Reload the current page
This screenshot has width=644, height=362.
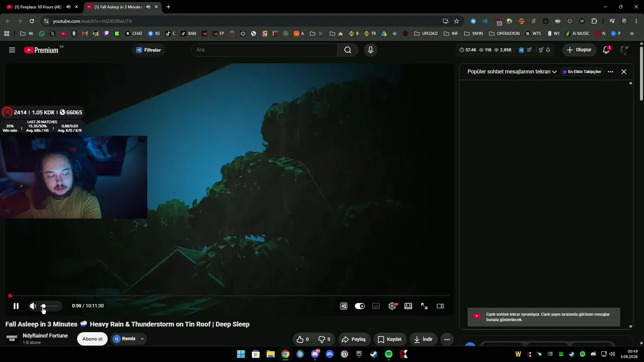(32, 21)
